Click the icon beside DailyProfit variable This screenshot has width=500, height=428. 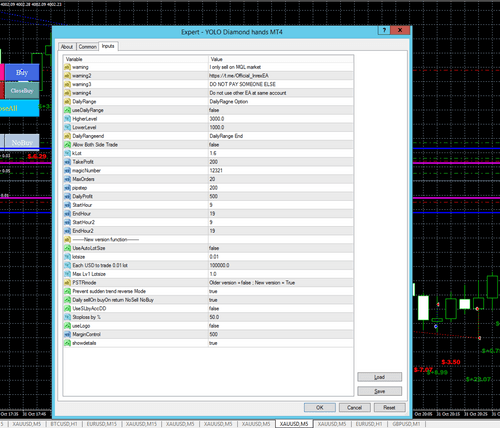point(68,197)
